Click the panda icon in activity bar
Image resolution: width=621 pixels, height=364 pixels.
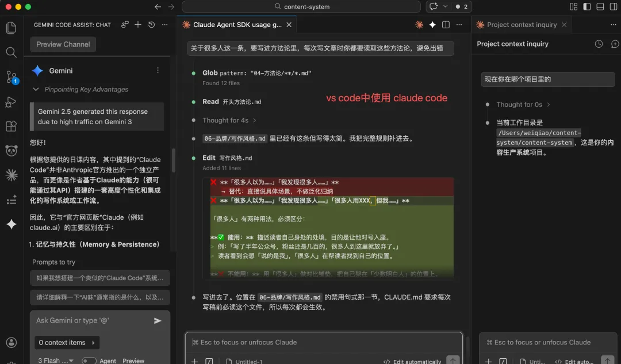11,151
